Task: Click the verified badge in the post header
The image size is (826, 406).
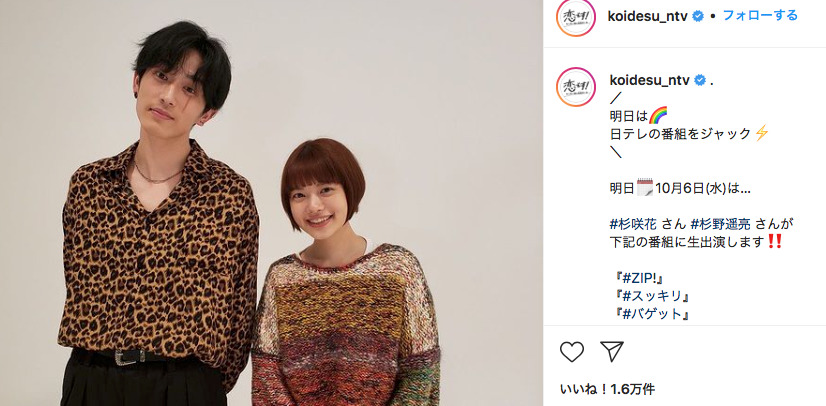Action: (697, 16)
